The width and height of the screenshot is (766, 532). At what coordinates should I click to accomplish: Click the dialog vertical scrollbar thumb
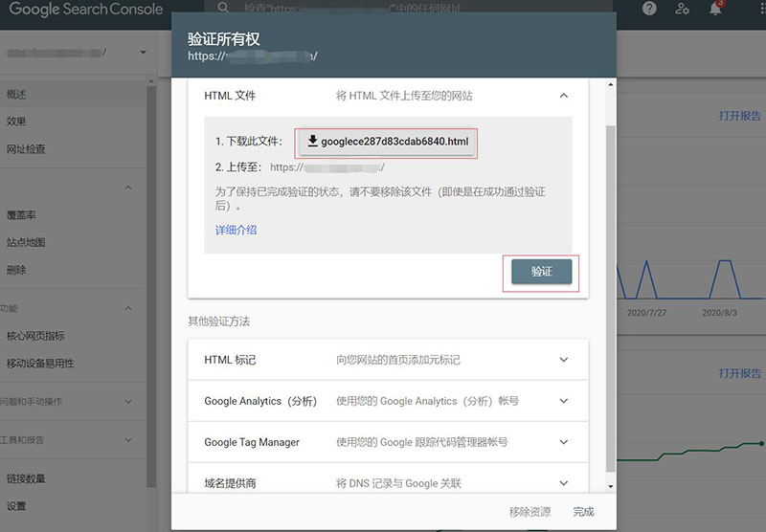610,299
